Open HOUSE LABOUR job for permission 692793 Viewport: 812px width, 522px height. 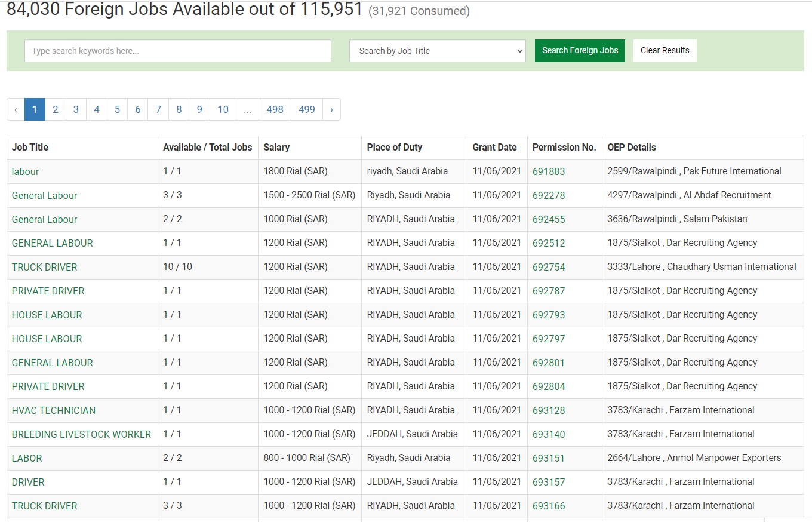pos(47,315)
